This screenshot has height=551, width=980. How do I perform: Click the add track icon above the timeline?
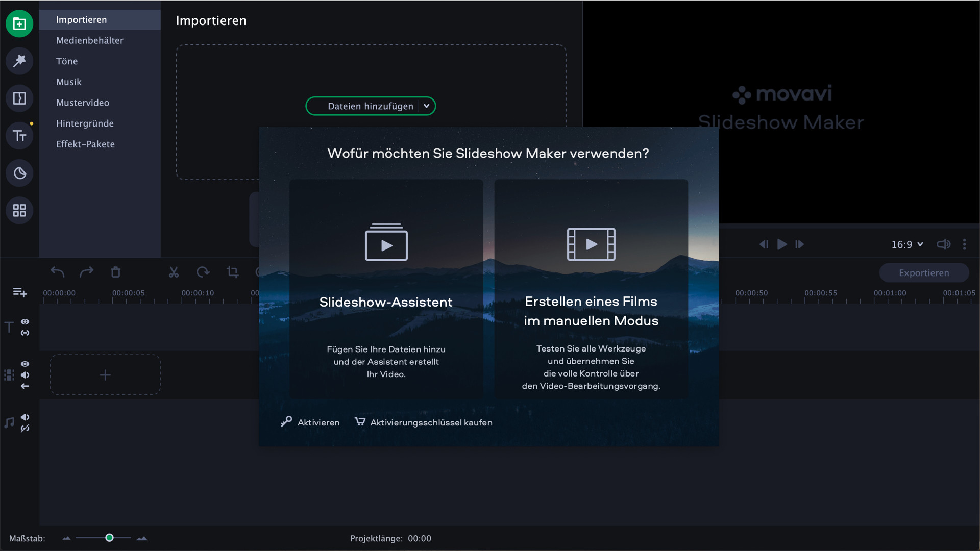coord(19,292)
